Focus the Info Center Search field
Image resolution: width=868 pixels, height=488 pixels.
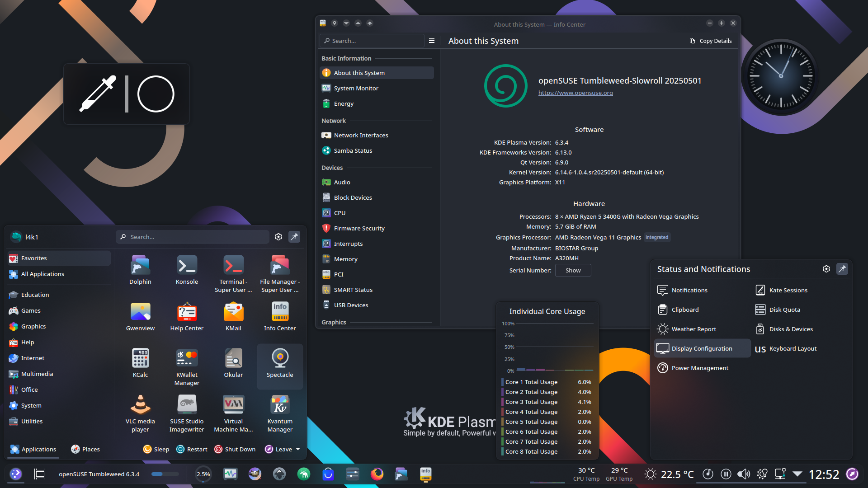372,41
